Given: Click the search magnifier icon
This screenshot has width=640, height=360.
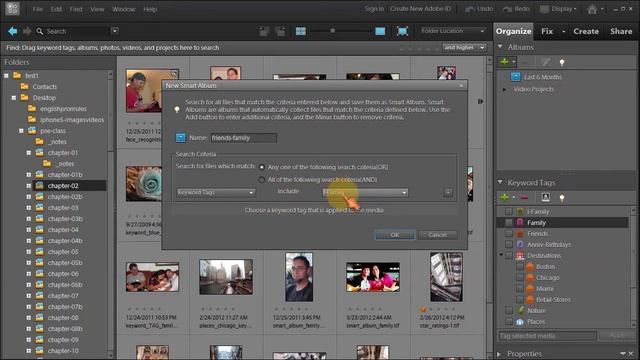Looking at the screenshot, I should click(40, 31).
